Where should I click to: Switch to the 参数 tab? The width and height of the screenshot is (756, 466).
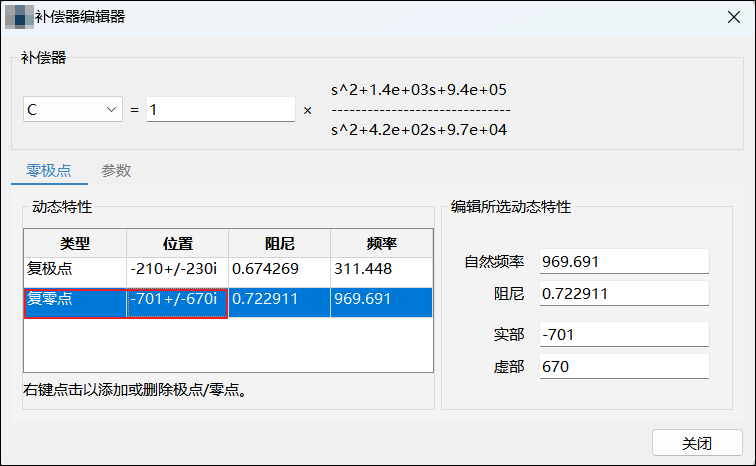pos(116,171)
